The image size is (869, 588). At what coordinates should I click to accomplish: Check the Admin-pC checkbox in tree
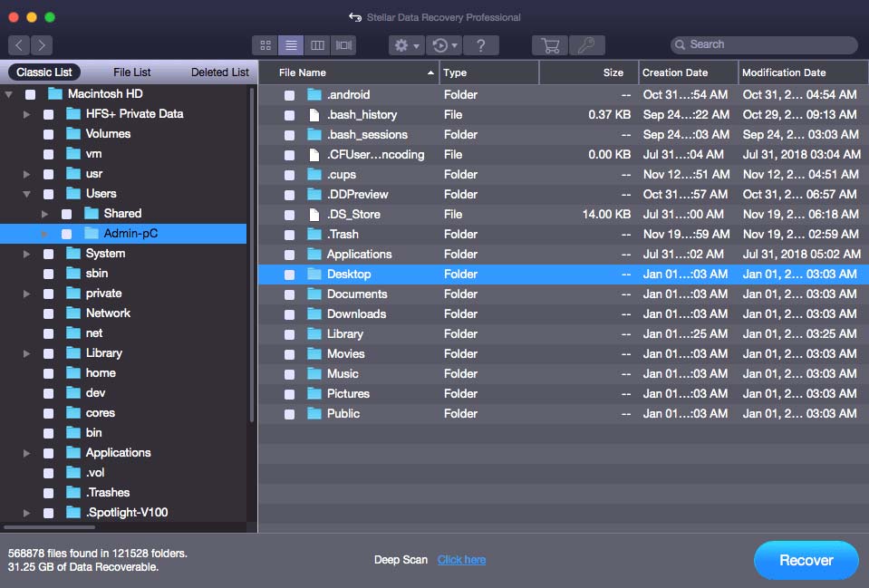(66, 234)
